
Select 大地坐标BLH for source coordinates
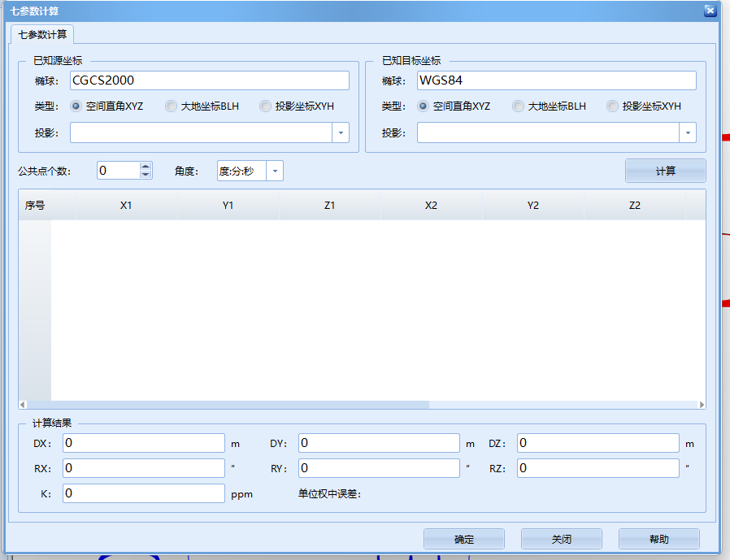click(171, 106)
